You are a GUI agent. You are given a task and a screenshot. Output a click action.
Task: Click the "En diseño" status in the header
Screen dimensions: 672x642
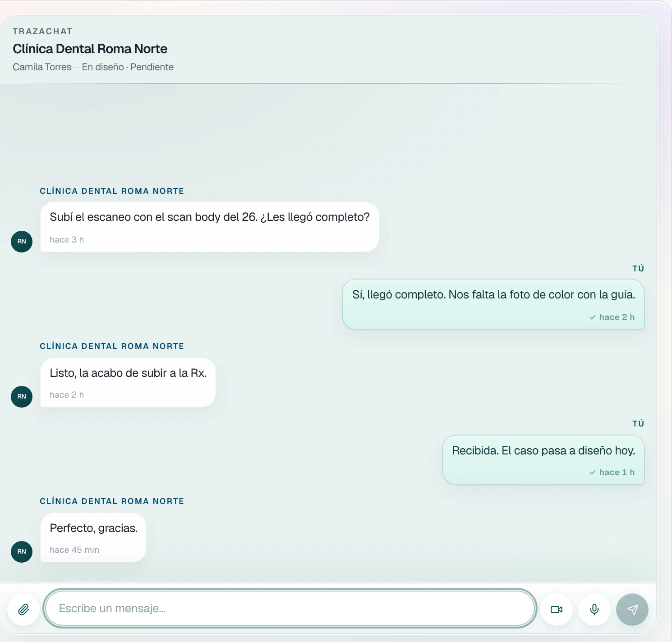point(103,67)
